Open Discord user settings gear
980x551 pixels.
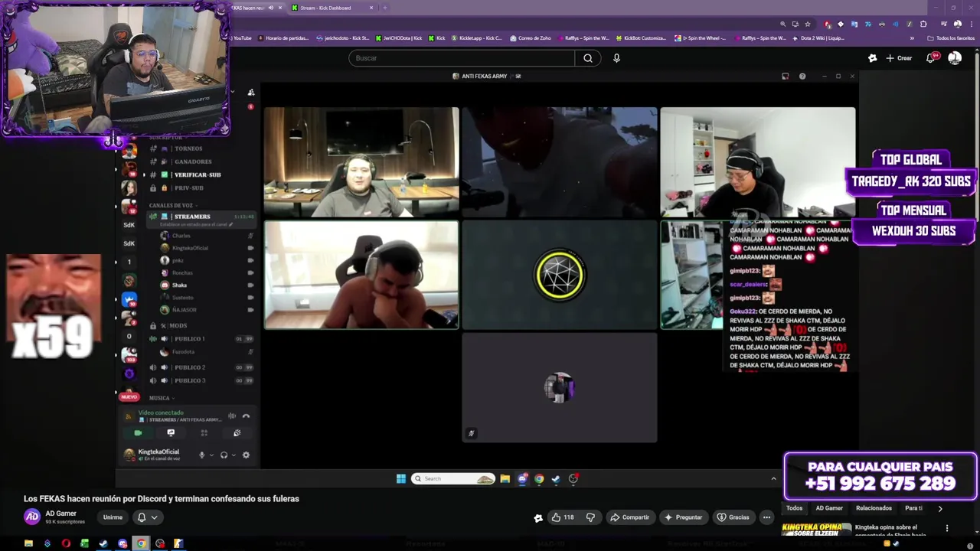pyautogui.click(x=246, y=455)
